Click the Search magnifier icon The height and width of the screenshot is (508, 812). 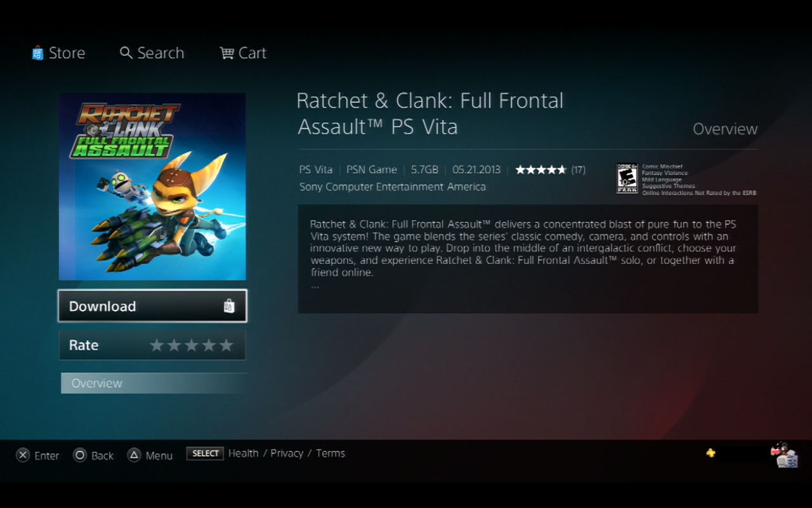point(126,53)
